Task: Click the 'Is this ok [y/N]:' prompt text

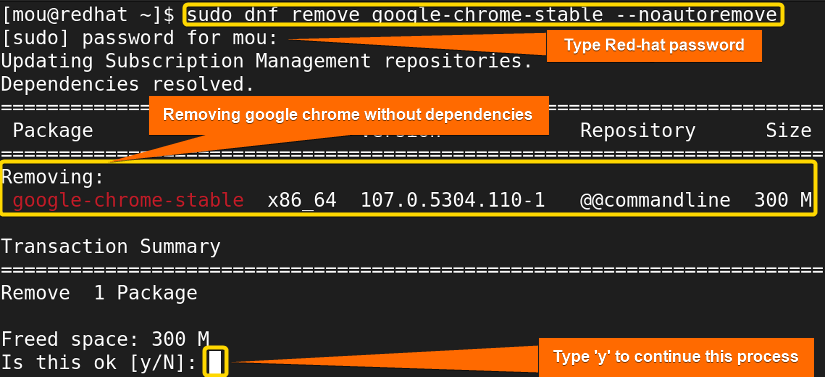Action: 99,362
